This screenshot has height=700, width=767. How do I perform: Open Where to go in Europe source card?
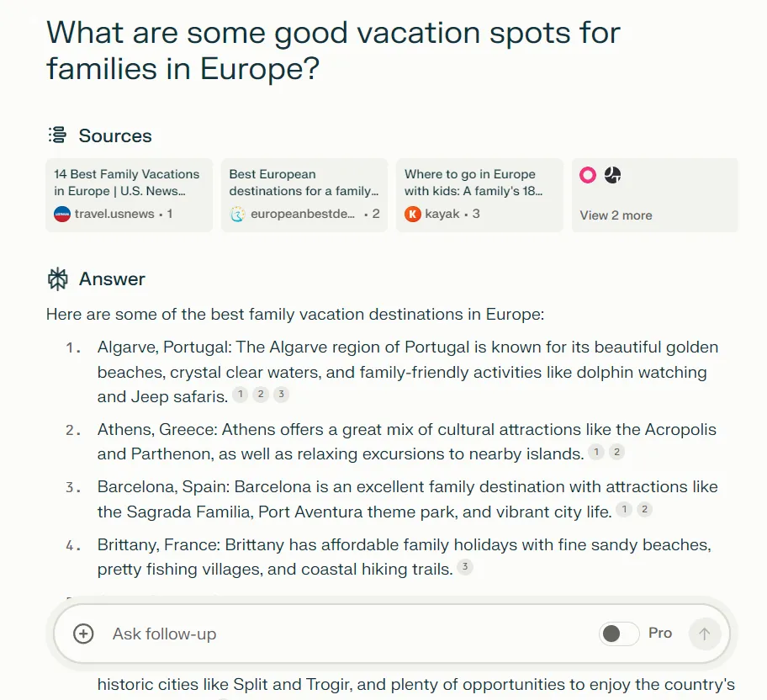click(x=479, y=195)
